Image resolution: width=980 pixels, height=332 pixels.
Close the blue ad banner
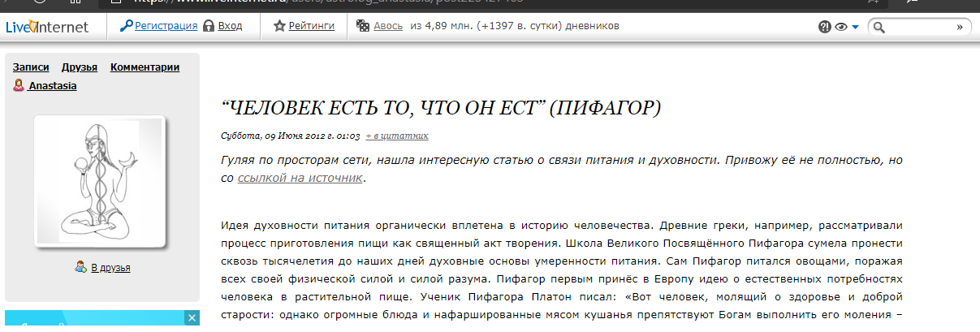(x=192, y=317)
